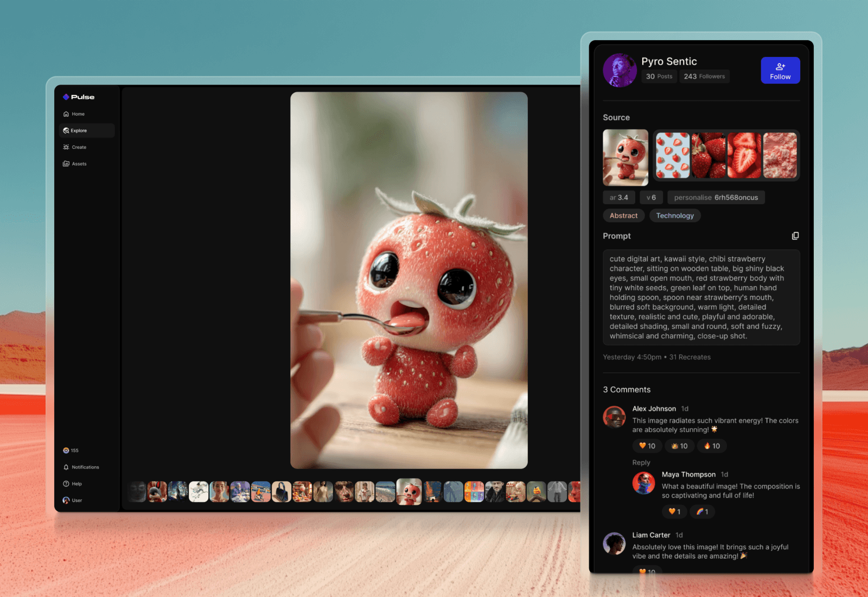The width and height of the screenshot is (868, 597).
Task: Open Notifications bell icon
Action: point(66,467)
